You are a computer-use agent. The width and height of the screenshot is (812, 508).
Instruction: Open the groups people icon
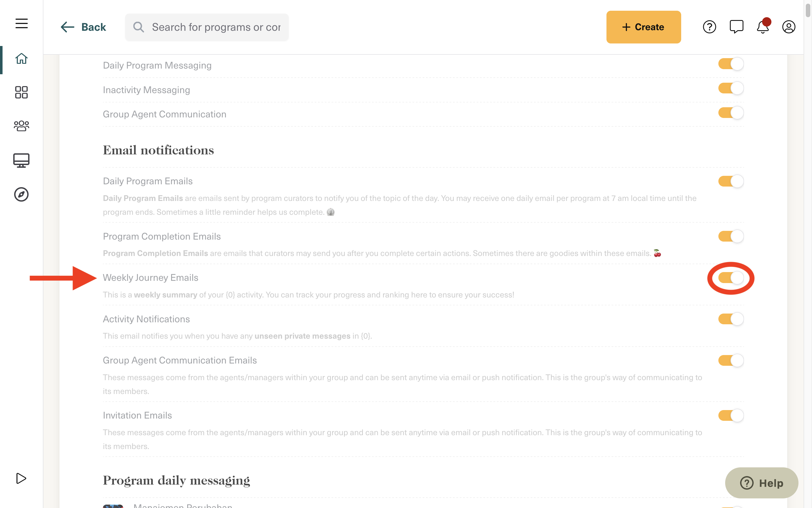pos(21,126)
